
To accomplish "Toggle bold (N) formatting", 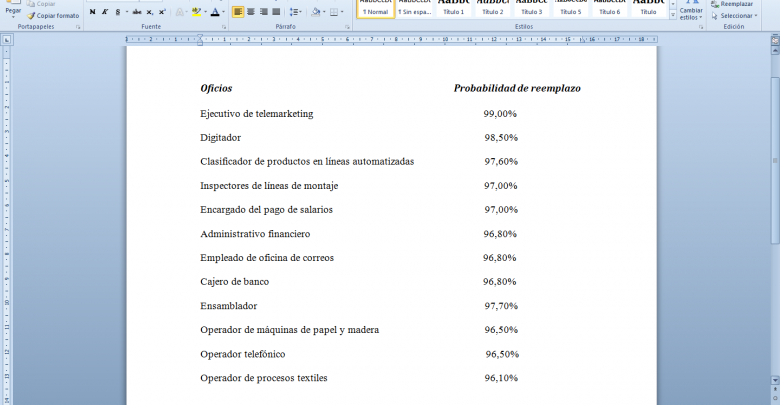I will pos(93,12).
